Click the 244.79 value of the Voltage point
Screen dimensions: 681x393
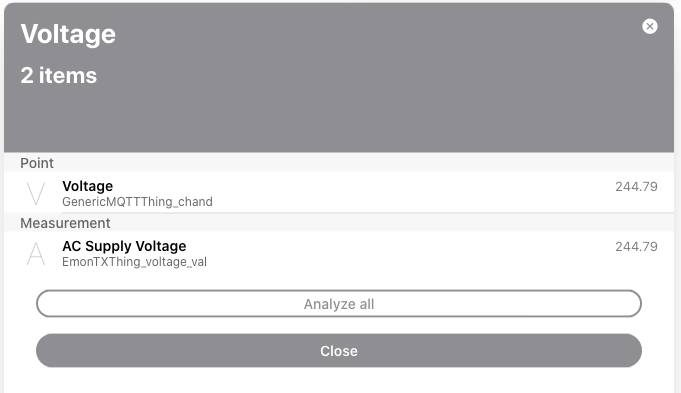point(636,187)
